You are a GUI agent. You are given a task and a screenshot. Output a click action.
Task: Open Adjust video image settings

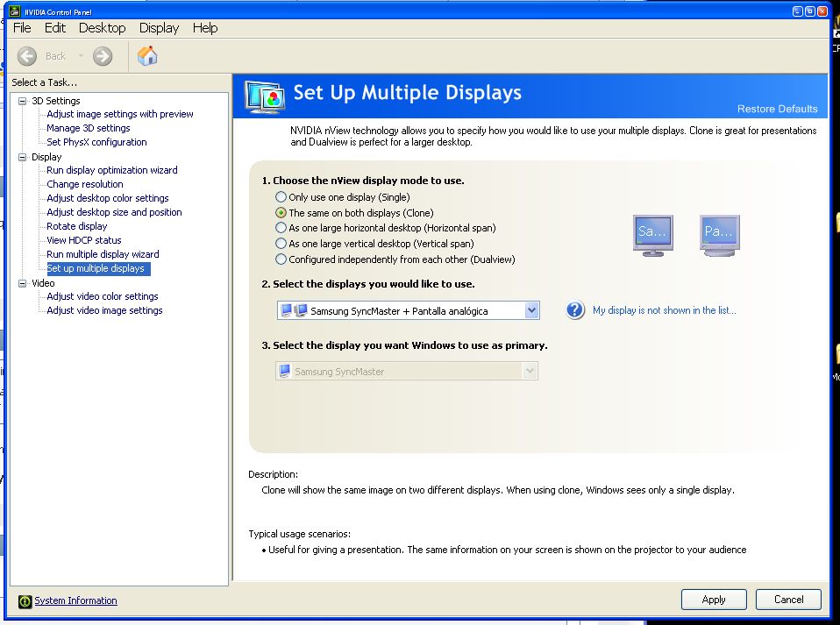104,310
